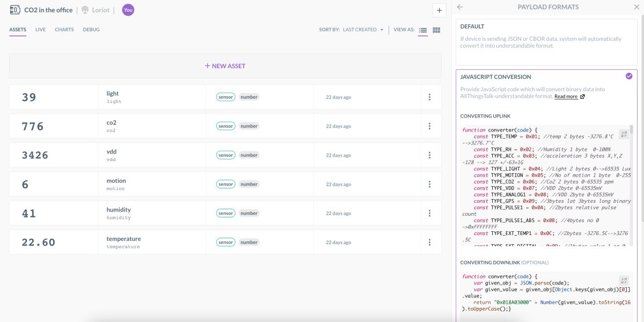Click the 22 days ago on light row
This screenshot has height=322, width=644.
(x=339, y=97)
